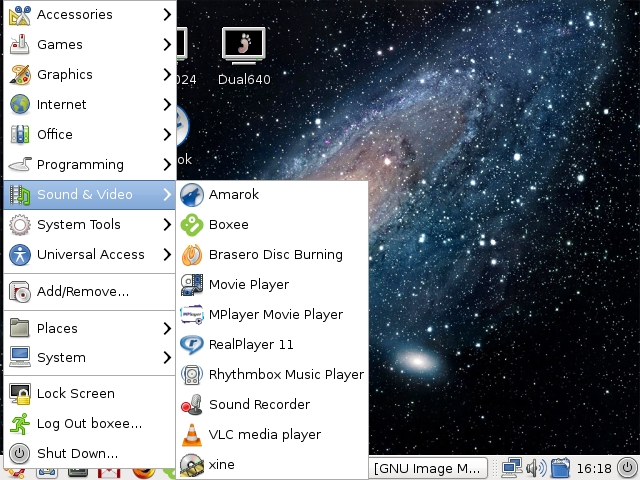Launch Amarok from Sound & Video
The height and width of the screenshot is (480, 640).
pos(272,195)
